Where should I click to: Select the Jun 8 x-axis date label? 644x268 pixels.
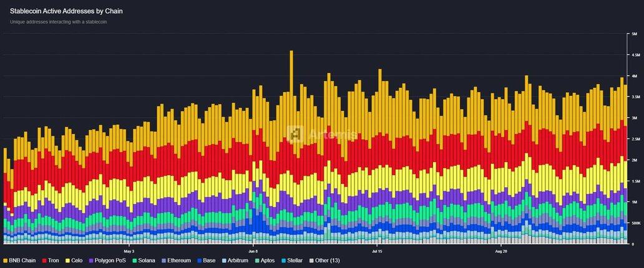(253, 251)
